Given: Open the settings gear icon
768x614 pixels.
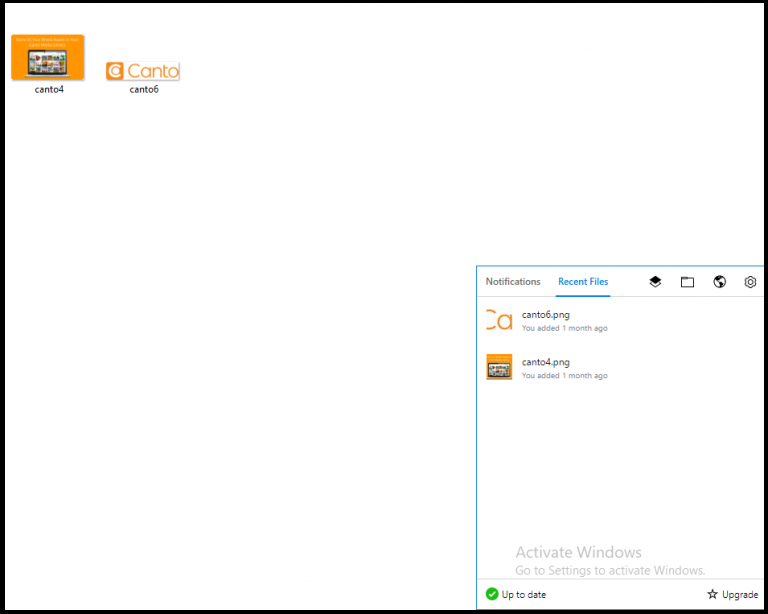Looking at the screenshot, I should 750,282.
